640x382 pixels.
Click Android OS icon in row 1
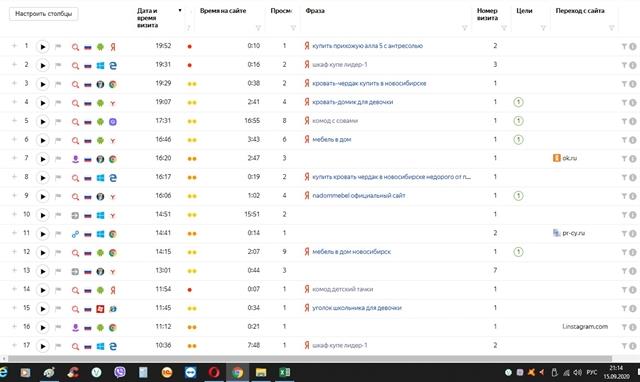coord(100,47)
